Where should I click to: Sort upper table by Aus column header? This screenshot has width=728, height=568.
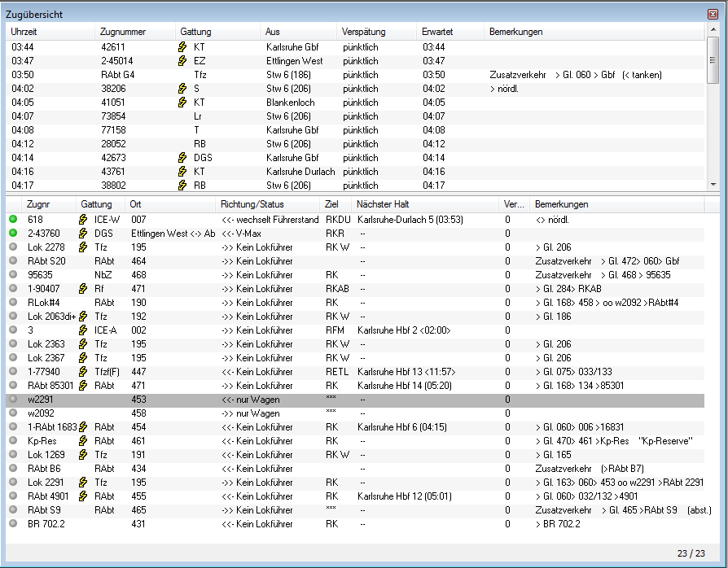[299, 32]
